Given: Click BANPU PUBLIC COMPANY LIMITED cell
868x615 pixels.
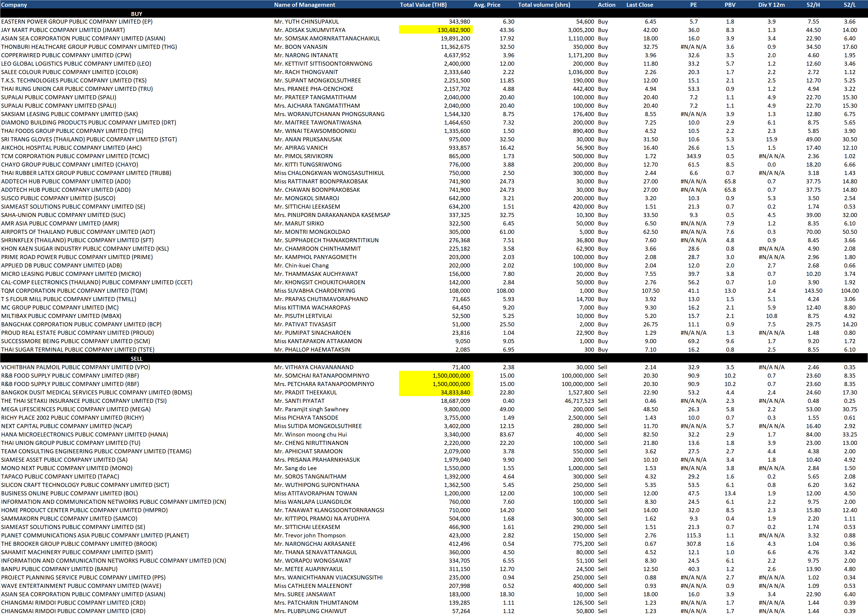Looking at the screenshot, I should coord(59,569).
